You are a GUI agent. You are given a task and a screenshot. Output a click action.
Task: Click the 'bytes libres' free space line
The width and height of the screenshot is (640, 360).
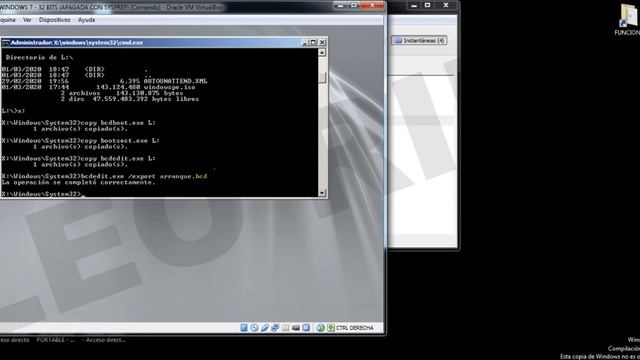tap(130, 99)
